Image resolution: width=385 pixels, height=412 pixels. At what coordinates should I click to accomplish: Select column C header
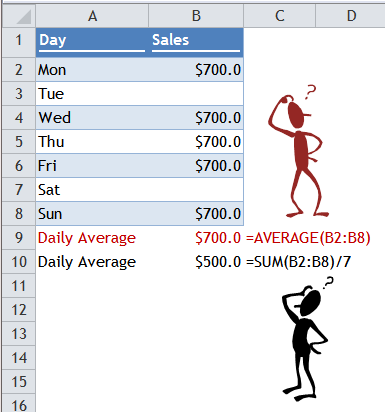[280, 16]
